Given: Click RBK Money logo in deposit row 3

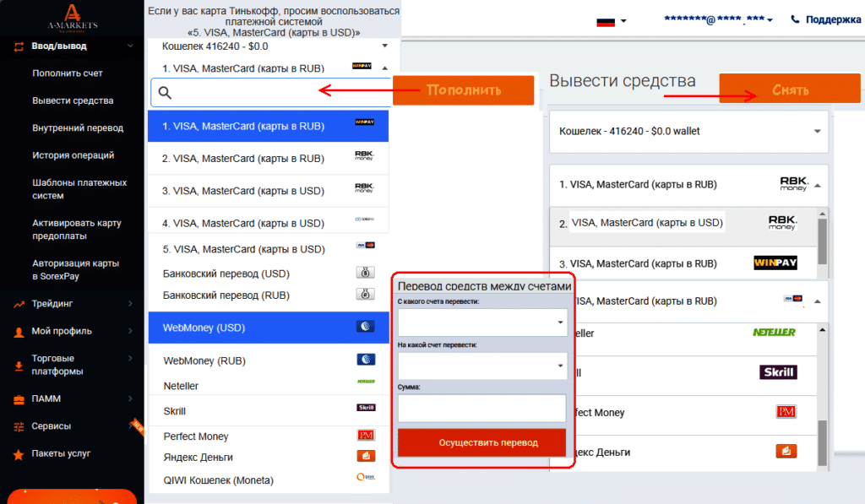Looking at the screenshot, I should pos(364,188).
